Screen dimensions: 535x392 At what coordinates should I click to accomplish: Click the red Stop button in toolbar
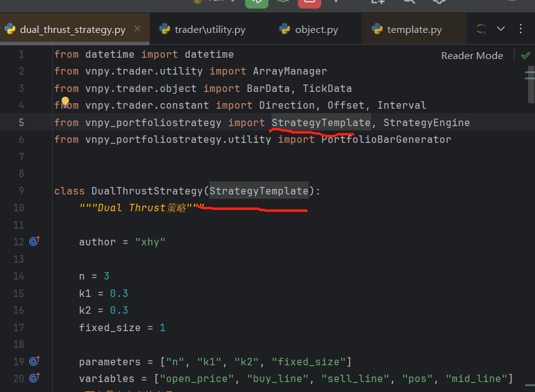click(309, 2)
